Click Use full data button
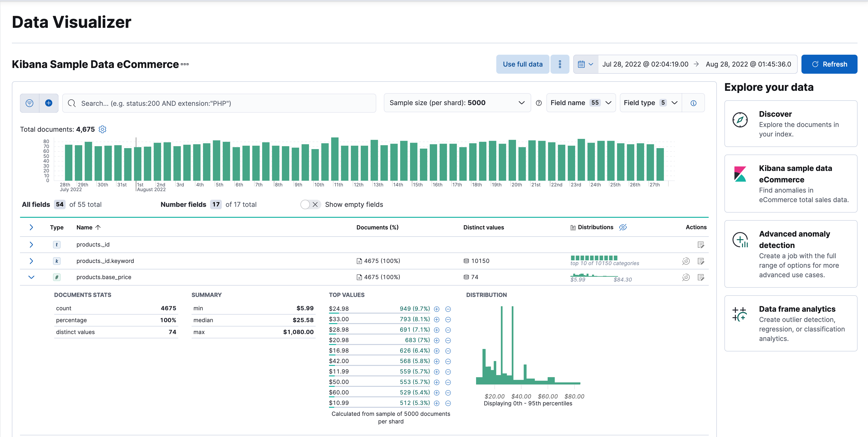The width and height of the screenshot is (868, 437). (x=522, y=64)
